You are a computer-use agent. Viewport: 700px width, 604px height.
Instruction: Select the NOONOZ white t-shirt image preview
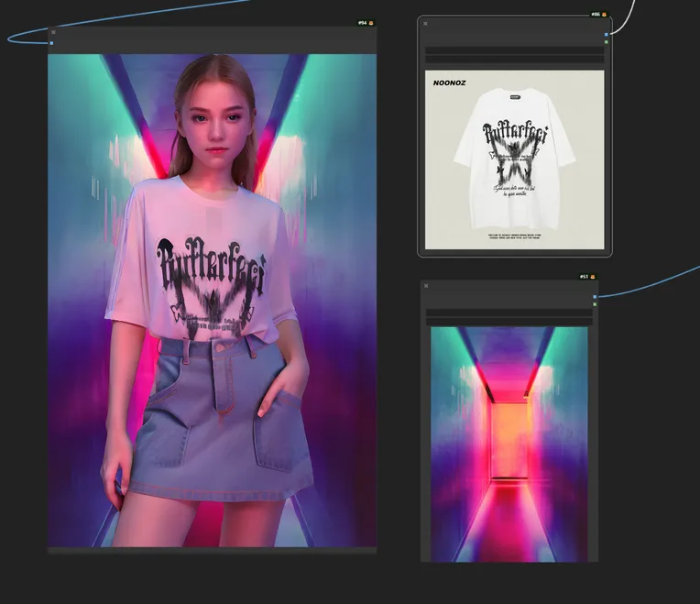(x=514, y=160)
